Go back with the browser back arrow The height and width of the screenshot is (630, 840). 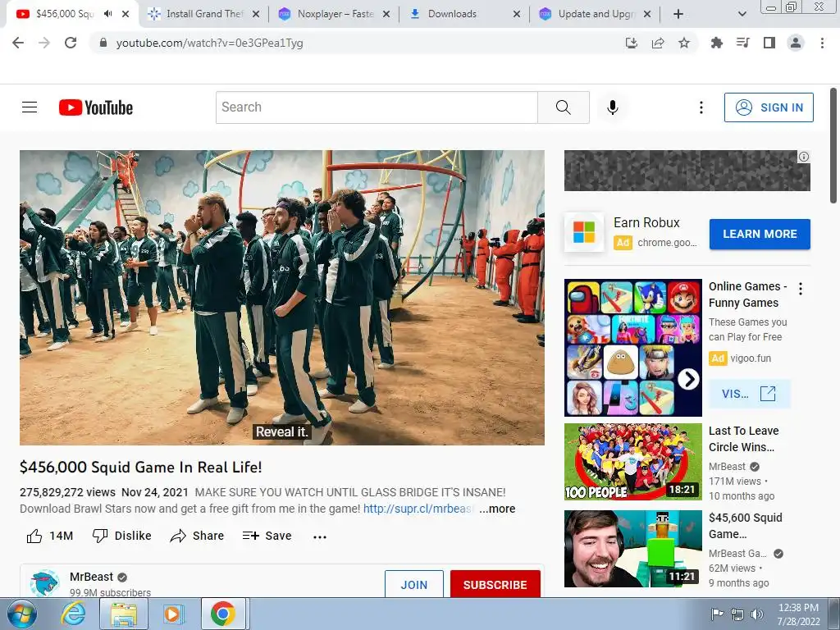pos(18,43)
